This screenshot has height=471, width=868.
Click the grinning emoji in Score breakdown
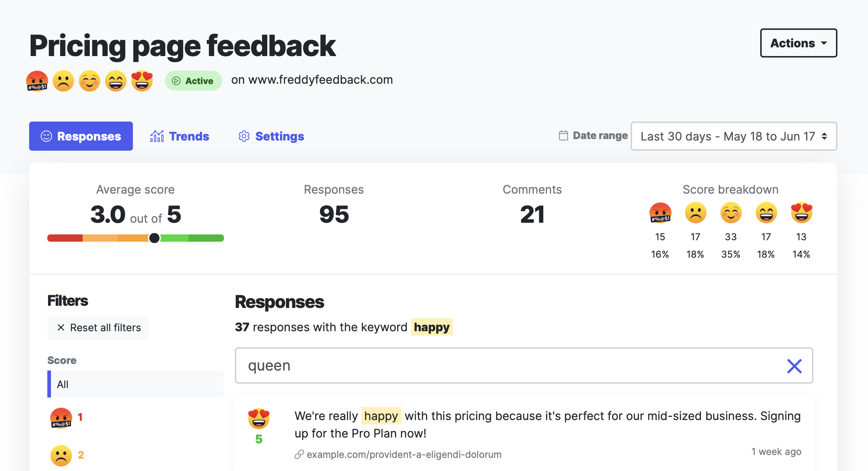click(x=766, y=213)
